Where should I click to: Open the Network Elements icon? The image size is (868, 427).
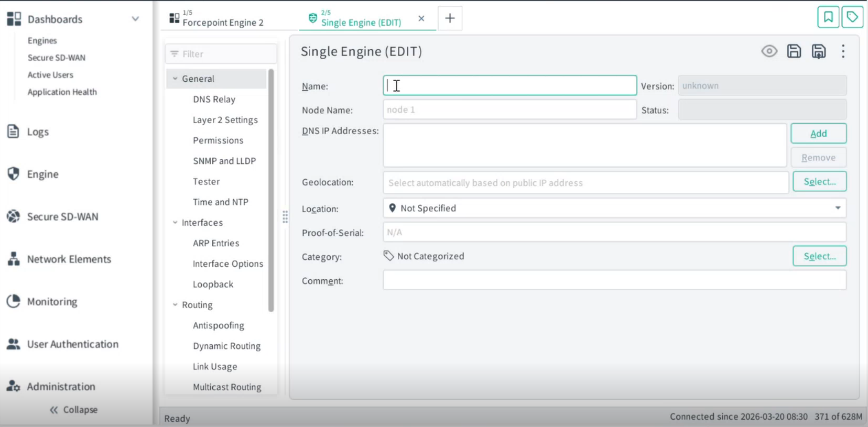(x=13, y=258)
